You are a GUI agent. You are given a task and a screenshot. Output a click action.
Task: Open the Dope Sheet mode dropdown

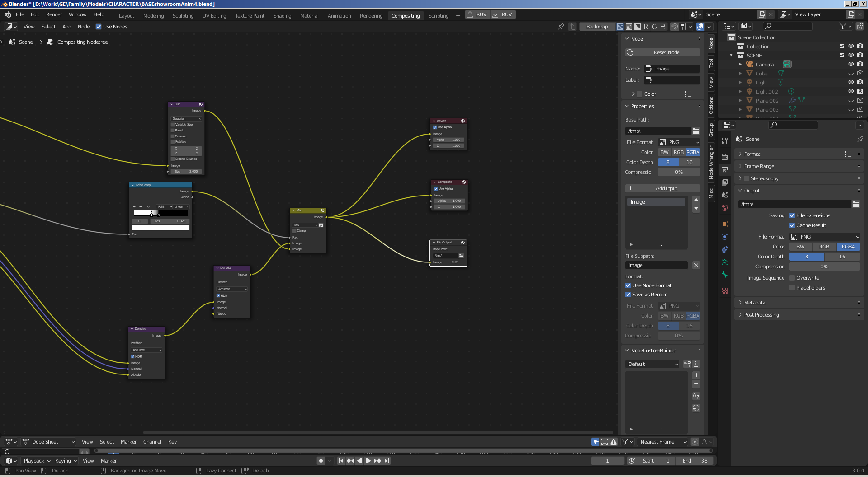point(48,442)
